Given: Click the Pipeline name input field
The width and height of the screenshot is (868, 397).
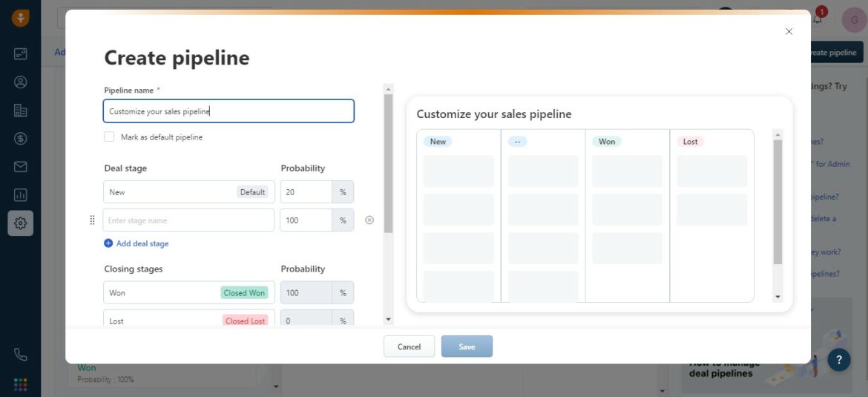Looking at the screenshot, I should [x=228, y=111].
